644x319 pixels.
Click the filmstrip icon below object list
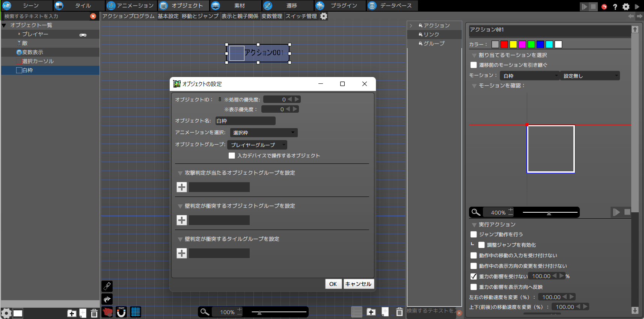[18, 313]
